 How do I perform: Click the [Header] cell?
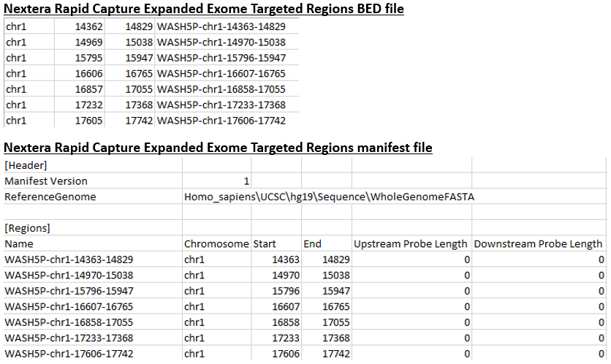click(x=26, y=165)
